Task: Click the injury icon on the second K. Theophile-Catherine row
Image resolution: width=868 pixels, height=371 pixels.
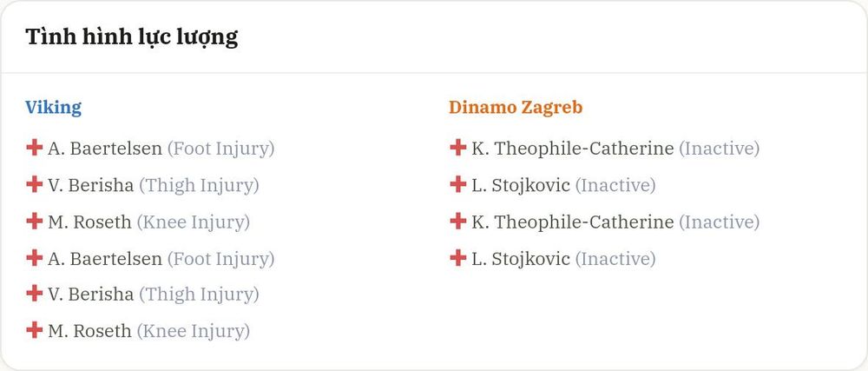Action: [x=457, y=221]
